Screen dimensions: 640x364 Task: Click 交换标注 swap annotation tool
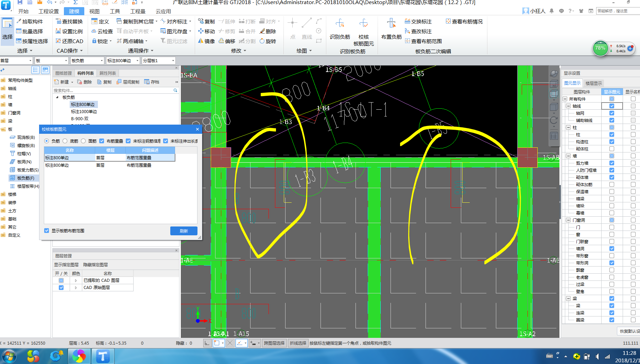[418, 21]
